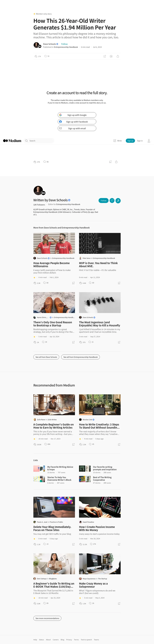Bookmark the Housefly article
Viewport: 154px width, 644px height.
point(119,342)
